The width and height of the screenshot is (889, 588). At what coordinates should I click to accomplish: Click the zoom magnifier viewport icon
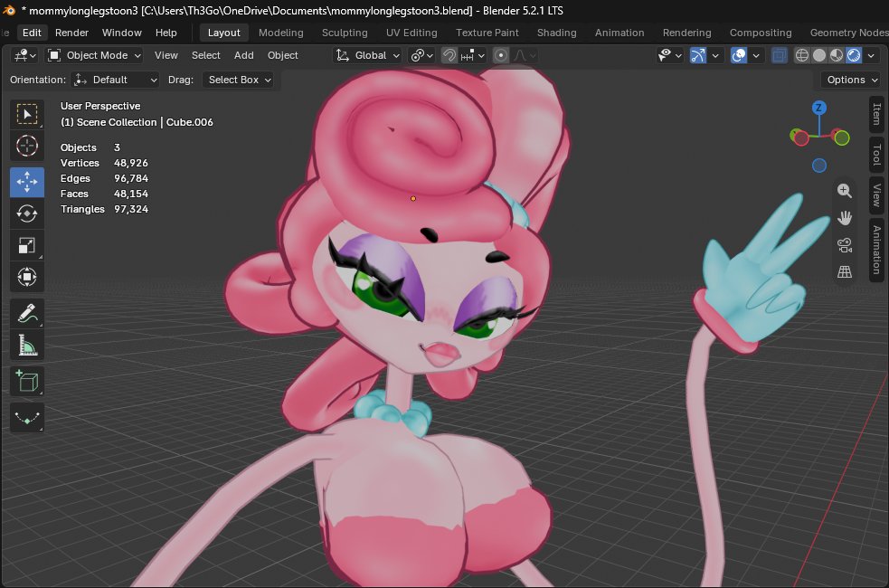coord(844,191)
